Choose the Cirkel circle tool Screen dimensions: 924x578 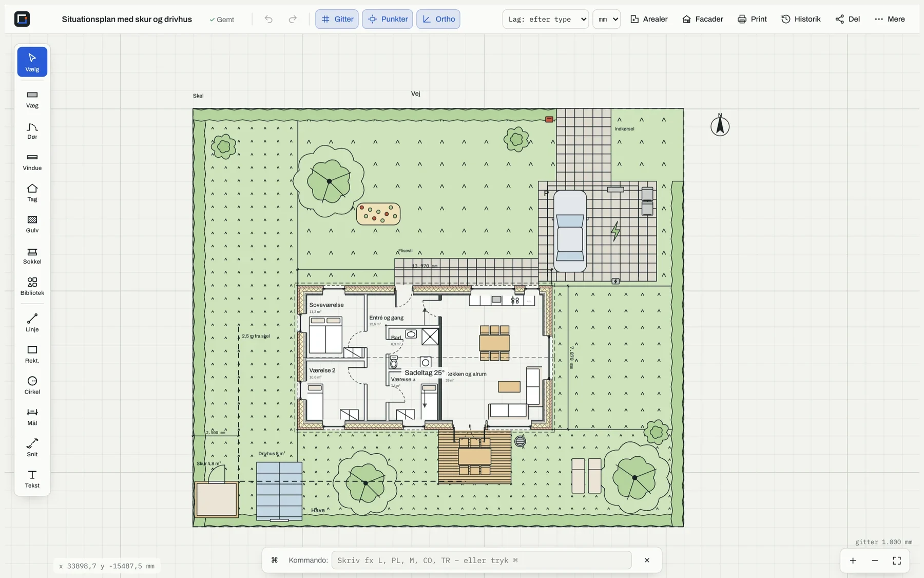click(x=32, y=386)
